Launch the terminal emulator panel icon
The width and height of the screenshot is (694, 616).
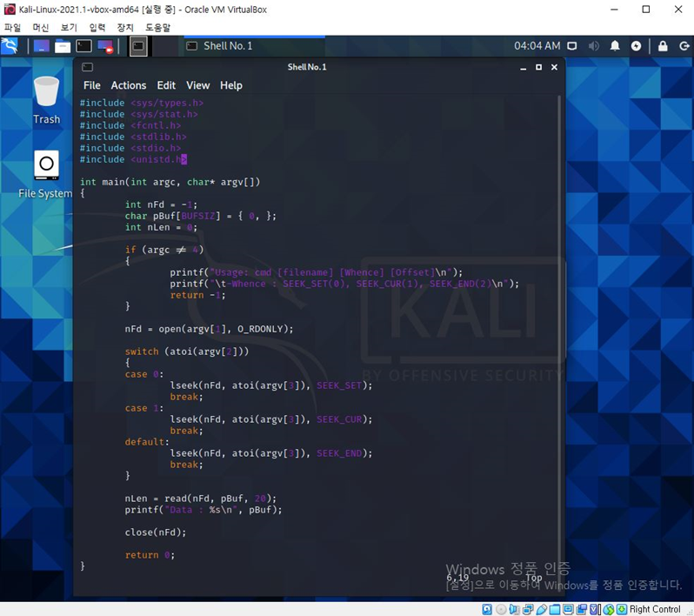pos(83,46)
